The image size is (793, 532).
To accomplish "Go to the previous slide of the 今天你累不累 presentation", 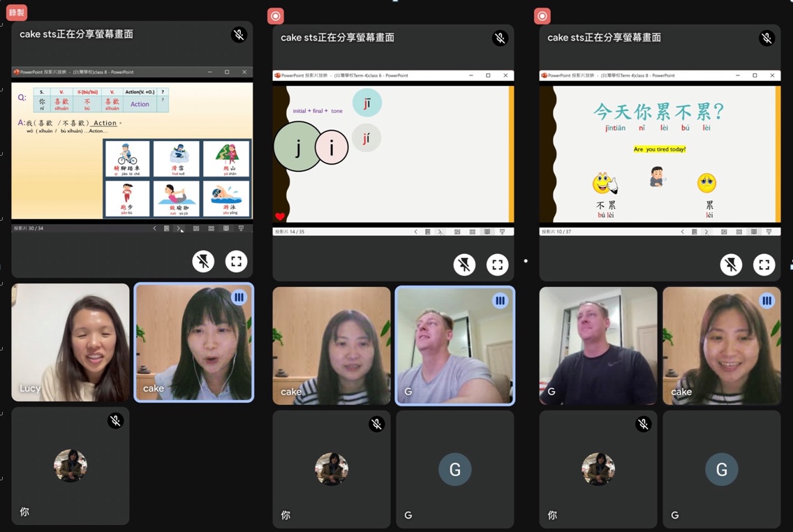I will (683, 231).
